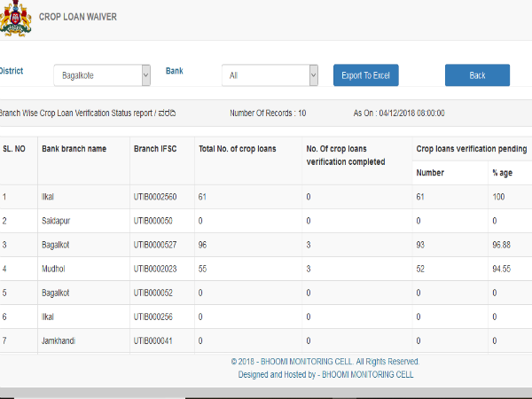
Task: Click the Bank branch name column header
Action: pos(74,148)
